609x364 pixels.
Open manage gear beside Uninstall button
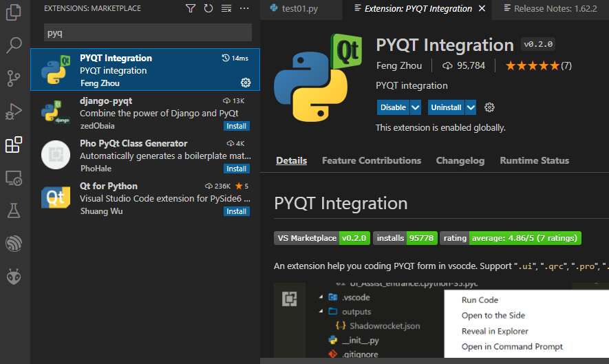[x=489, y=107]
